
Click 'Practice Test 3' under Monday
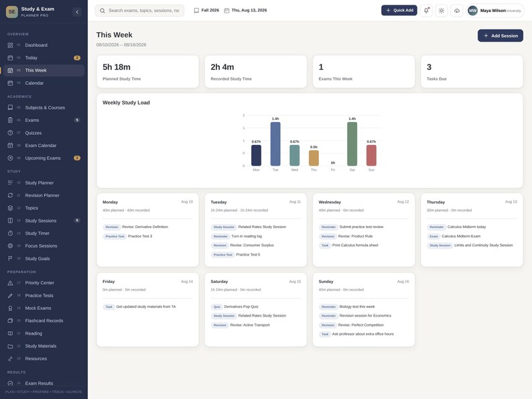(140, 236)
